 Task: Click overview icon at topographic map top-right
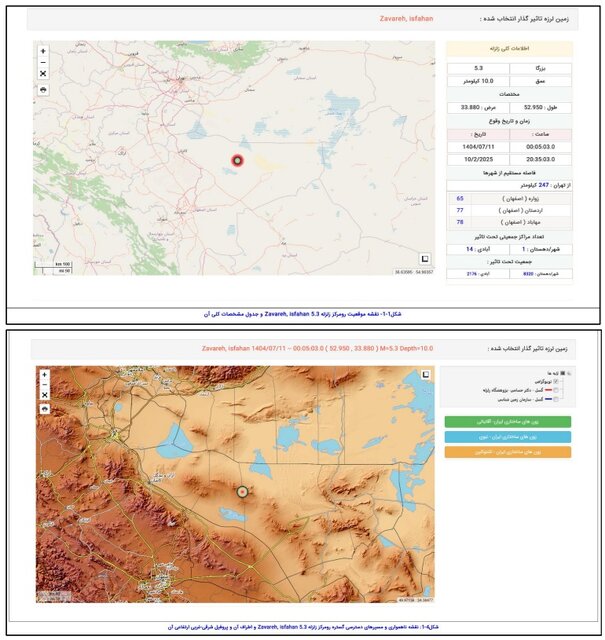[x=426, y=374]
